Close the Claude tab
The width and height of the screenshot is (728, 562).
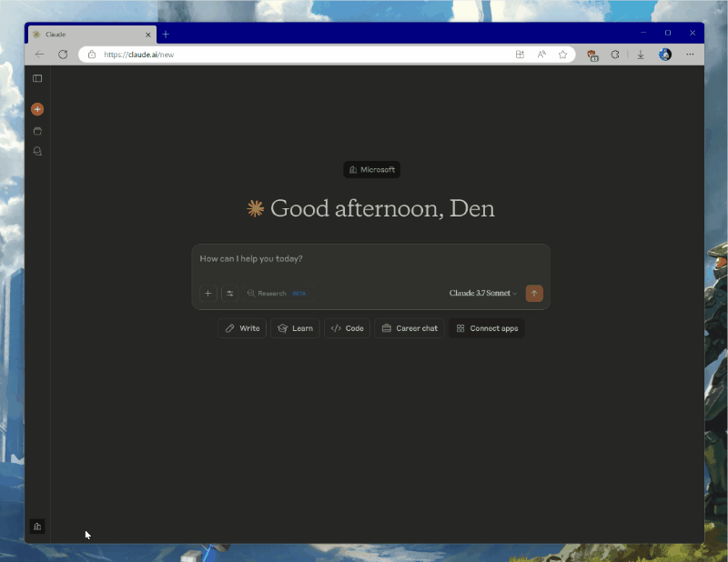[x=148, y=35]
